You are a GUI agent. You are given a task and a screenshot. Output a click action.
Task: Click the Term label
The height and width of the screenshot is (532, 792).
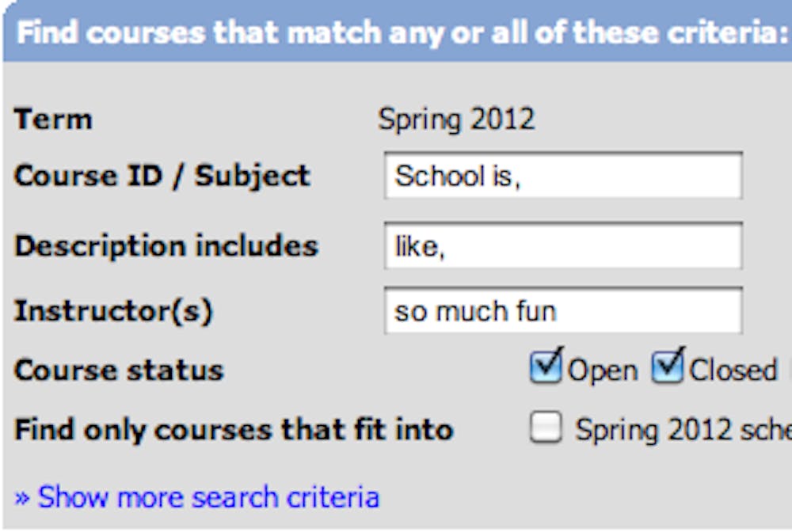pyautogui.click(x=53, y=120)
